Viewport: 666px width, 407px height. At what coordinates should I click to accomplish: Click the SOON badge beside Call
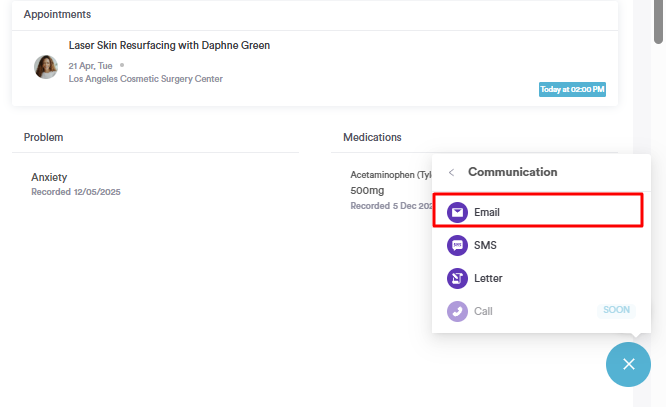[616, 310]
